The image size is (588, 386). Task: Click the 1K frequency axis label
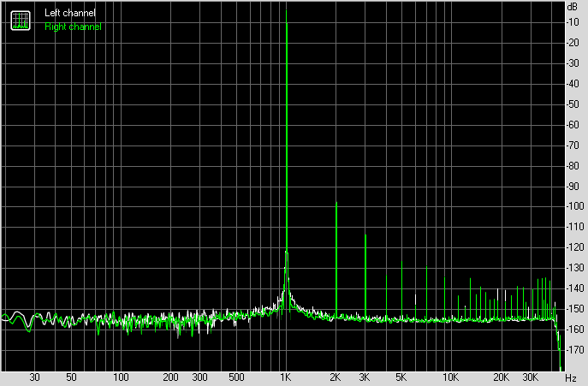[285, 377]
